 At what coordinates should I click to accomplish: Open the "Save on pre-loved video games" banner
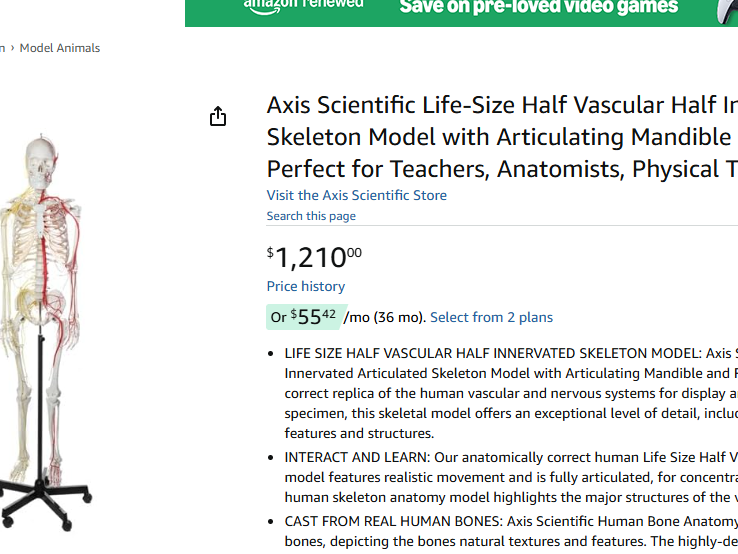click(539, 8)
